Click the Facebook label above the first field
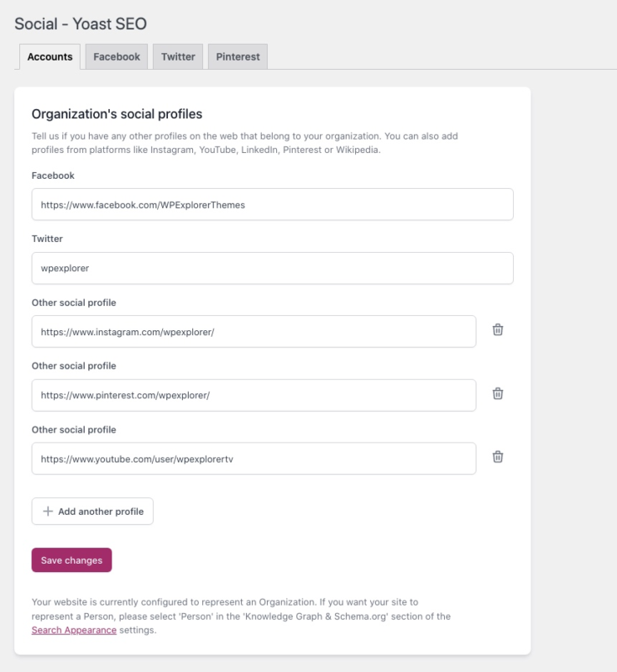 click(x=53, y=176)
